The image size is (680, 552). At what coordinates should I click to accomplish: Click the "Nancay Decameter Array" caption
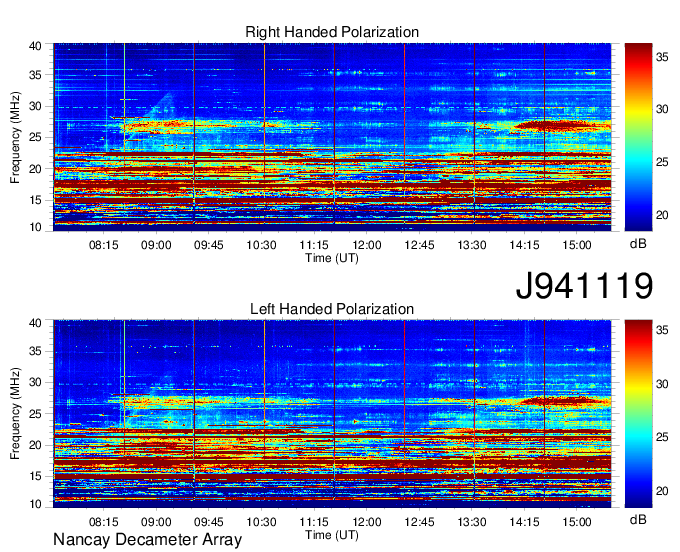(147, 540)
